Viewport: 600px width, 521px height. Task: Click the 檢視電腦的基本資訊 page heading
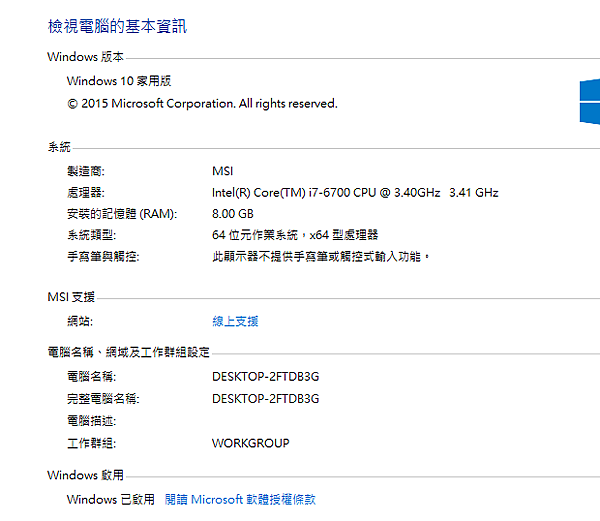point(117,27)
